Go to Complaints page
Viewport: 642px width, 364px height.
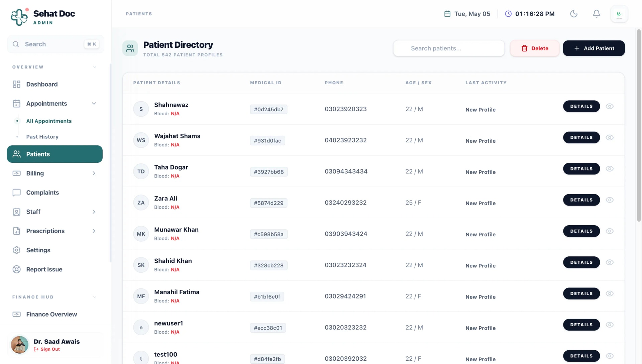[55, 193]
